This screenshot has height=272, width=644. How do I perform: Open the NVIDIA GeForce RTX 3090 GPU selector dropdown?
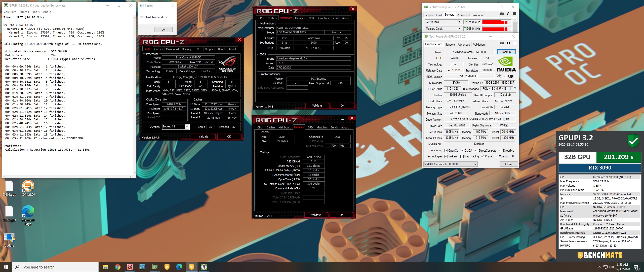click(450, 164)
